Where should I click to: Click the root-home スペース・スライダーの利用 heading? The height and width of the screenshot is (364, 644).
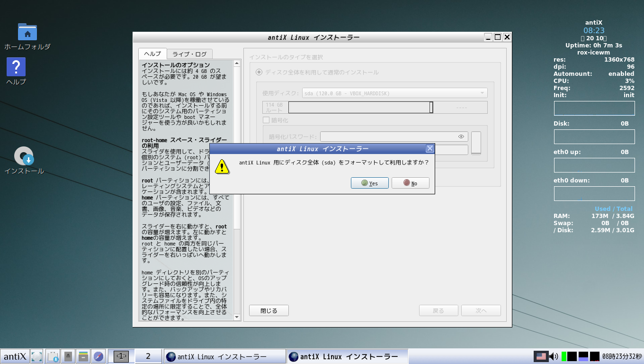click(x=184, y=143)
